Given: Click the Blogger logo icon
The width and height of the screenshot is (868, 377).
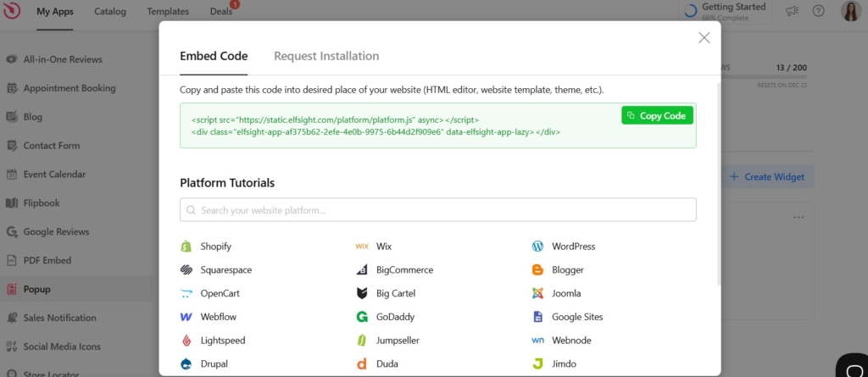Looking at the screenshot, I should (537, 270).
